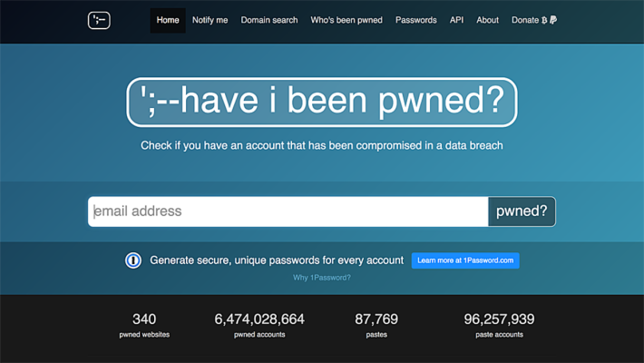Click the Have I Been Pwned logo icon
The image size is (644, 363).
pos(99,20)
